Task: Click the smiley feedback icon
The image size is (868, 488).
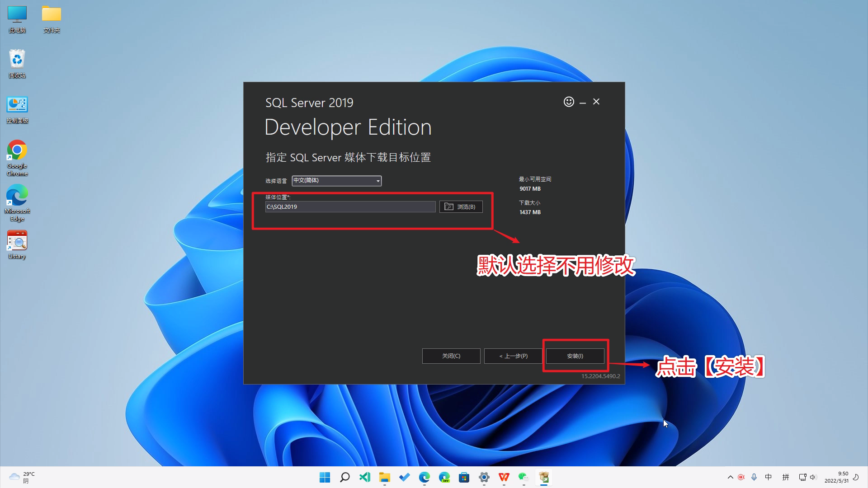Action: pyautogui.click(x=569, y=102)
